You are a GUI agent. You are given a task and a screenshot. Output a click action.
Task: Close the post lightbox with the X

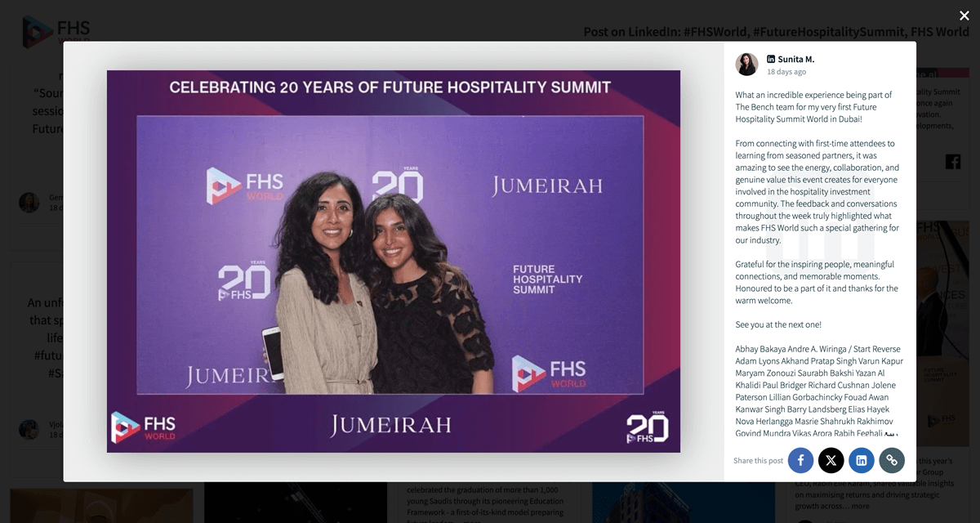coord(964,16)
